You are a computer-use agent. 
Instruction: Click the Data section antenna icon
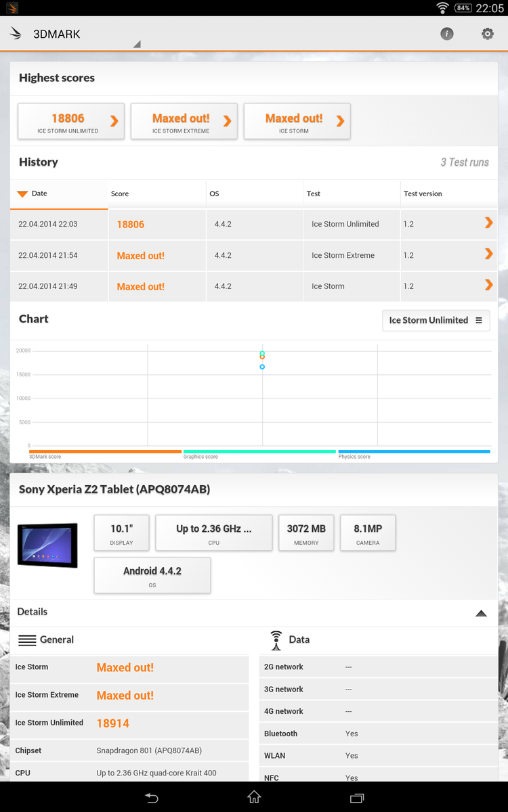tap(276, 640)
